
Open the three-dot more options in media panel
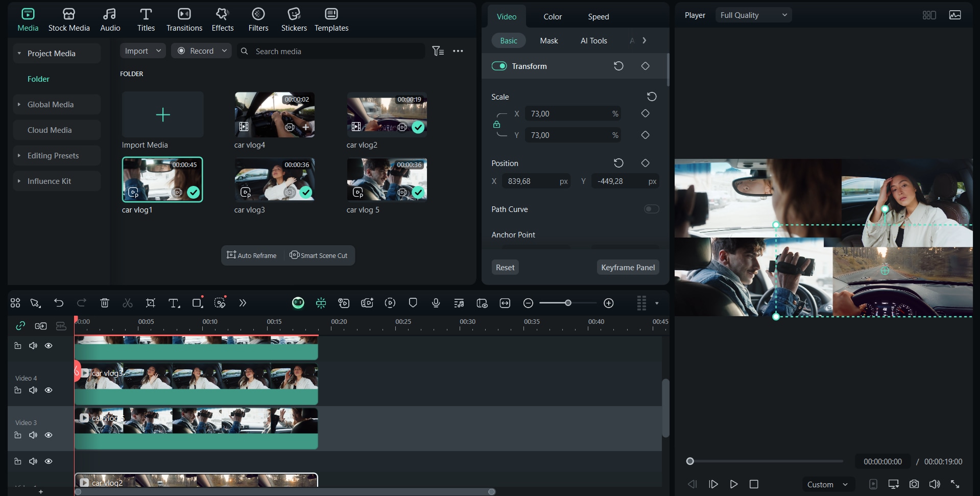(458, 51)
